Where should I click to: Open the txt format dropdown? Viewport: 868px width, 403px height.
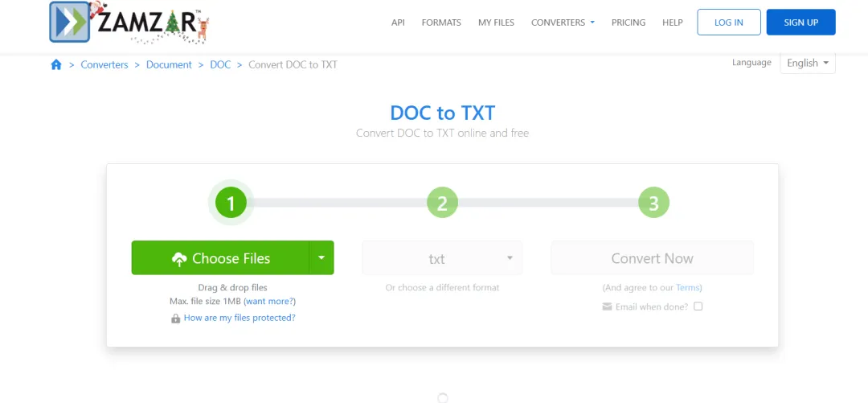tap(442, 257)
